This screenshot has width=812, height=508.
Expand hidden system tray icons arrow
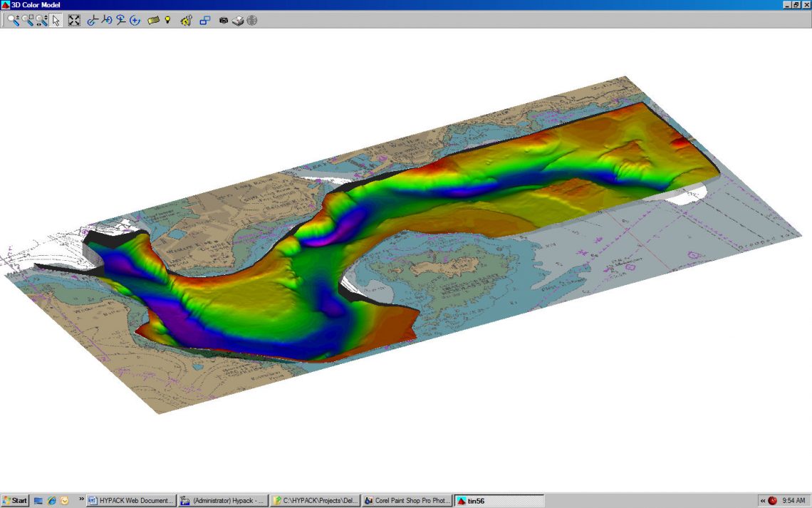(x=762, y=501)
